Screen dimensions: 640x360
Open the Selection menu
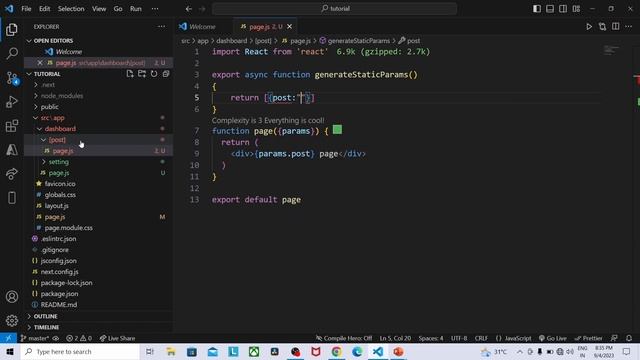71,9
